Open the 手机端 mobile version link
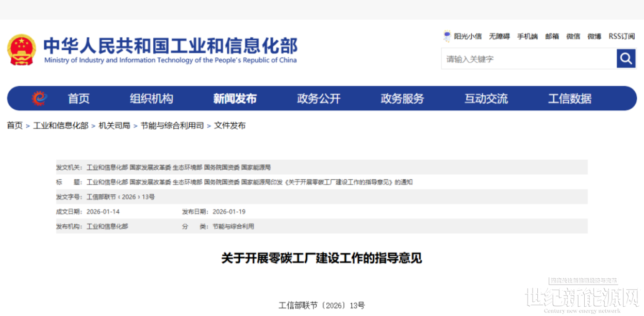Screen dimensions: 644x316 [527, 36]
